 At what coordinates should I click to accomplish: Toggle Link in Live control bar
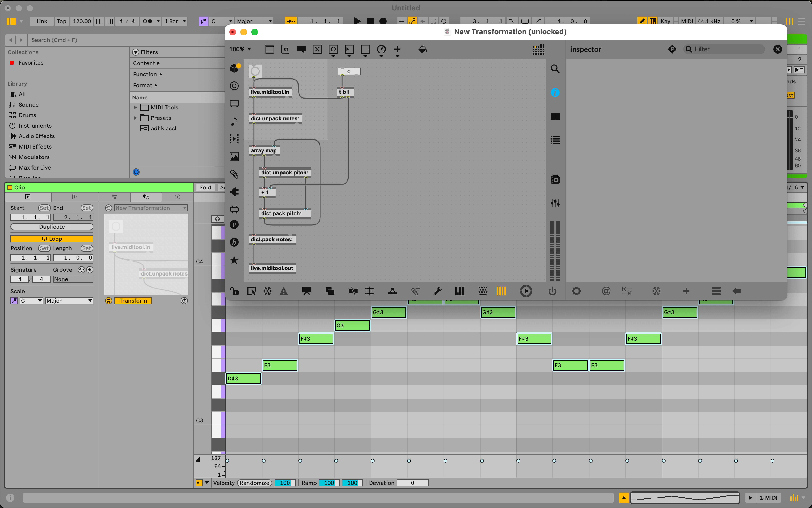coord(42,21)
